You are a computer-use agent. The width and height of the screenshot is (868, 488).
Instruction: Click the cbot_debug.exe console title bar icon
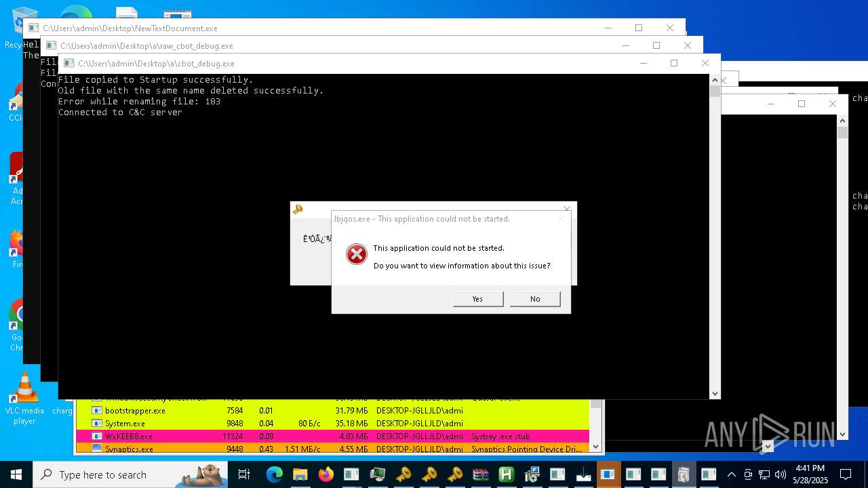click(x=69, y=63)
